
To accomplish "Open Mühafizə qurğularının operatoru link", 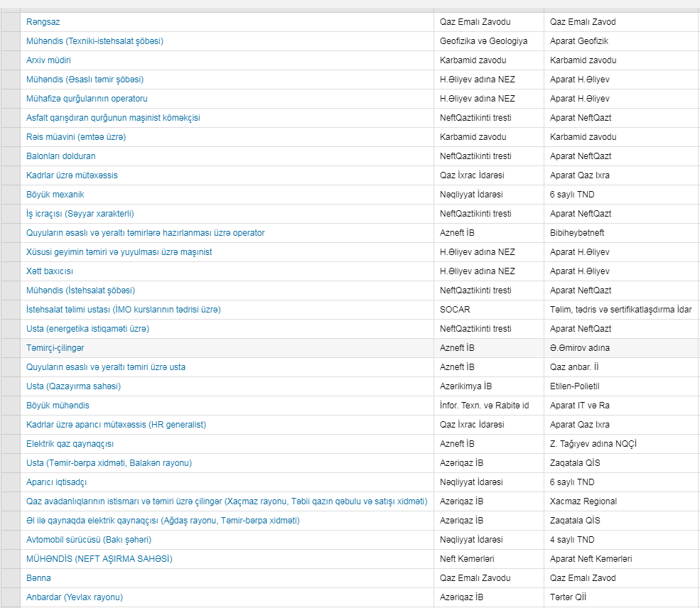I will tap(87, 99).
